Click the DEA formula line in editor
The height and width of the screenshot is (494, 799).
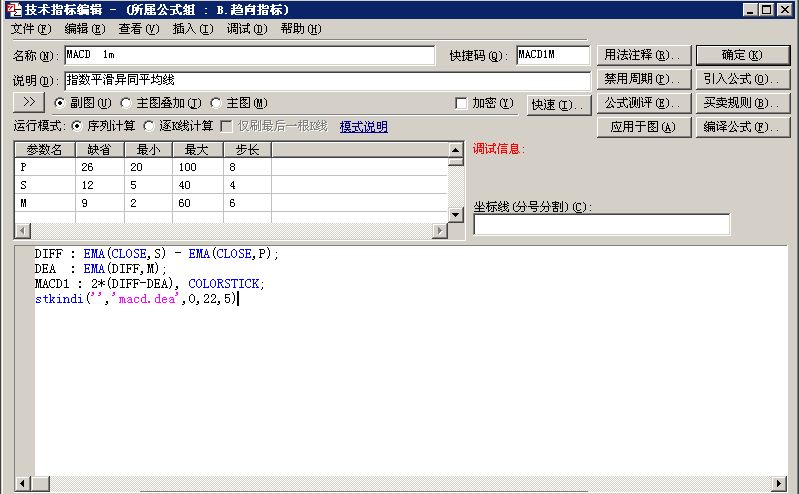click(100, 268)
